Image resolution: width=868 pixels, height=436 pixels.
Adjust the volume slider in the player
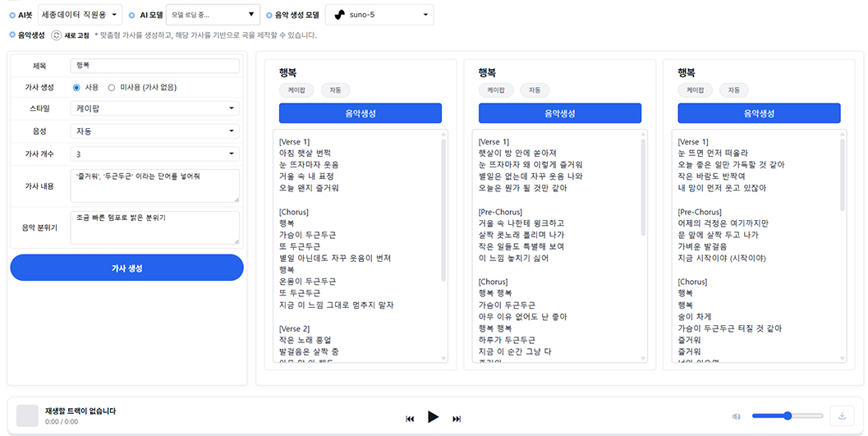click(x=786, y=416)
